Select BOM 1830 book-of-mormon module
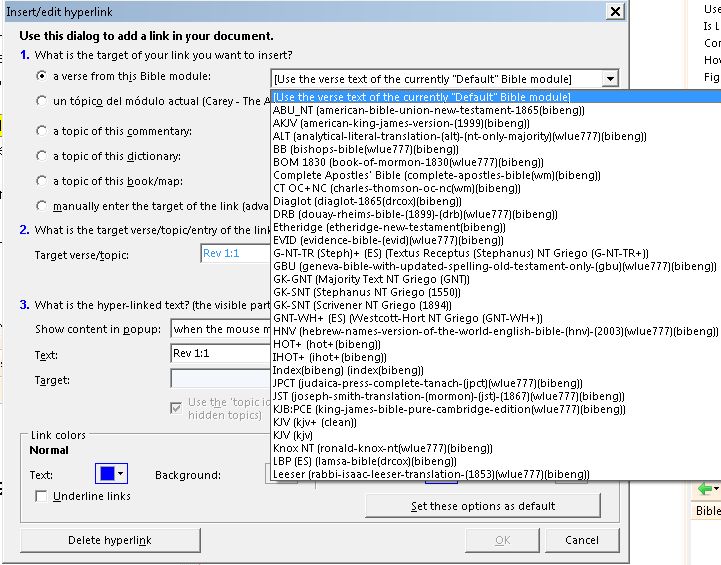Screen dimensions: 721x565 tap(497, 162)
